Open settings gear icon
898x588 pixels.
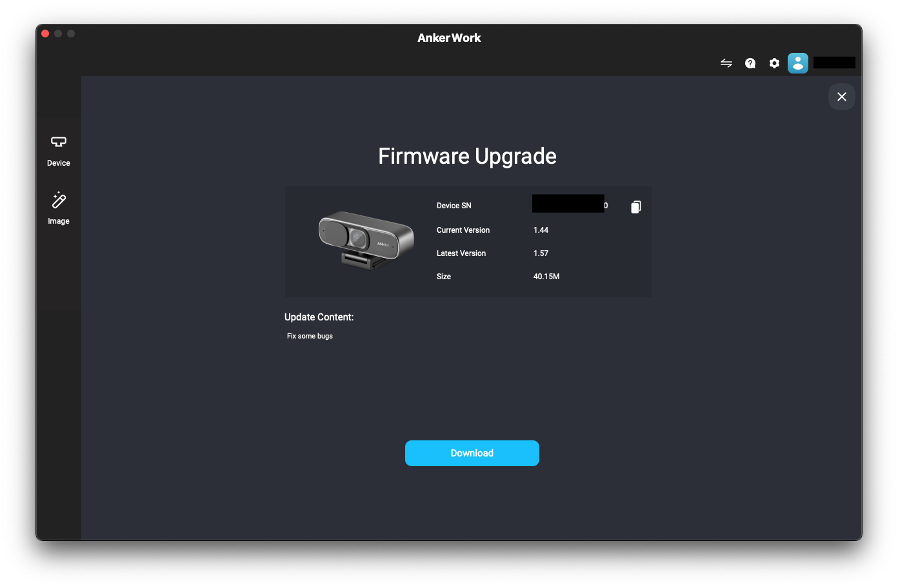[774, 63]
